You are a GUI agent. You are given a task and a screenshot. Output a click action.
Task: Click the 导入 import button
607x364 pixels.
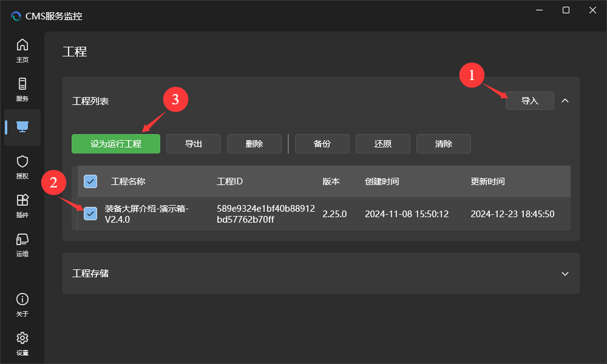(x=529, y=101)
